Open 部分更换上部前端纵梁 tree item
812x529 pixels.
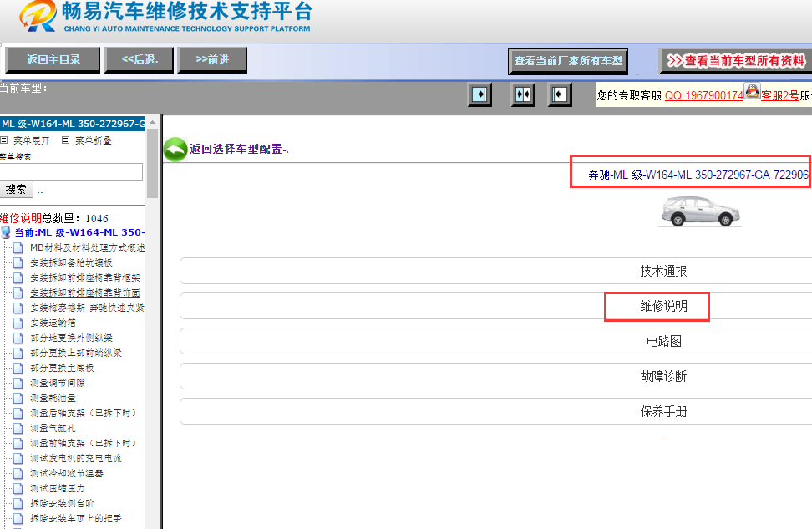pyautogui.click(x=76, y=353)
